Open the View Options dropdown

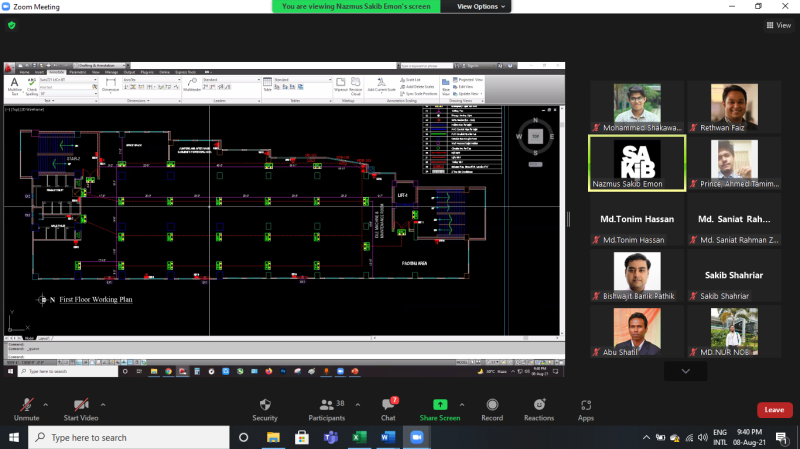pyautogui.click(x=482, y=6)
